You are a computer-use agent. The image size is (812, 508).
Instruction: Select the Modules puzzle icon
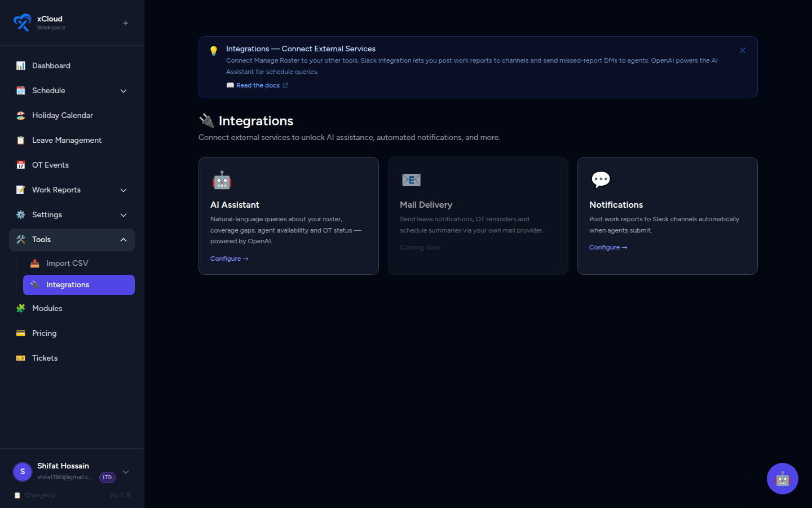pyautogui.click(x=21, y=308)
